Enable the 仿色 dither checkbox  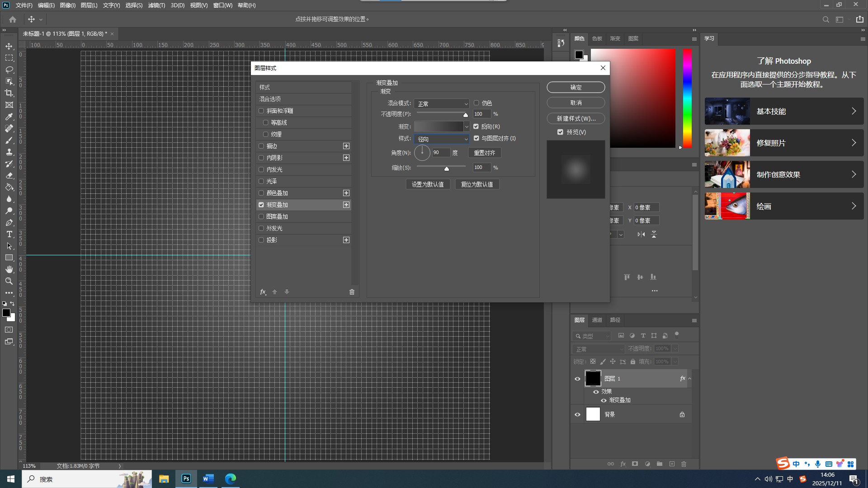pos(476,103)
